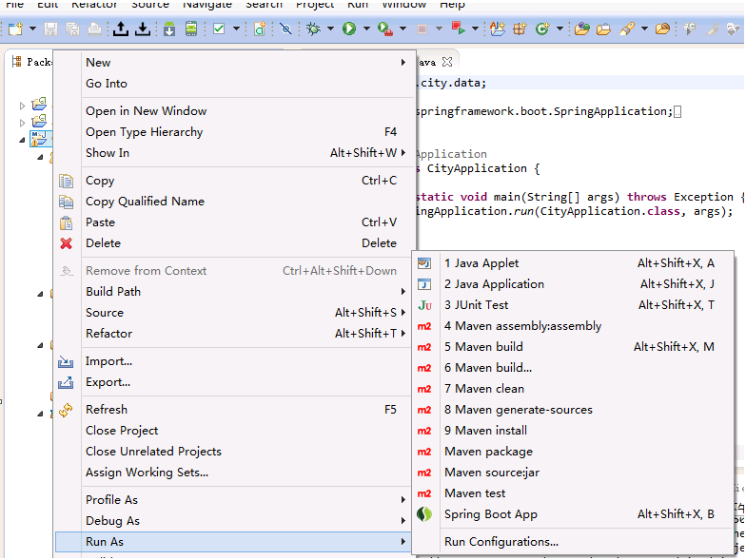Image resolution: width=746 pixels, height=560 pixels.
Task: Click the Open Type folder icon
Action: click(582, 29)
